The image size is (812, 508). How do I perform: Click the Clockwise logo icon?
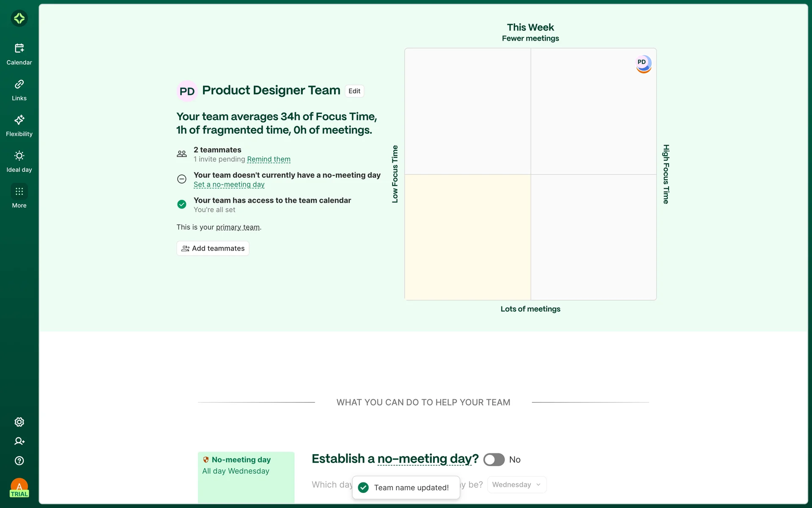(x=19, y=18)
